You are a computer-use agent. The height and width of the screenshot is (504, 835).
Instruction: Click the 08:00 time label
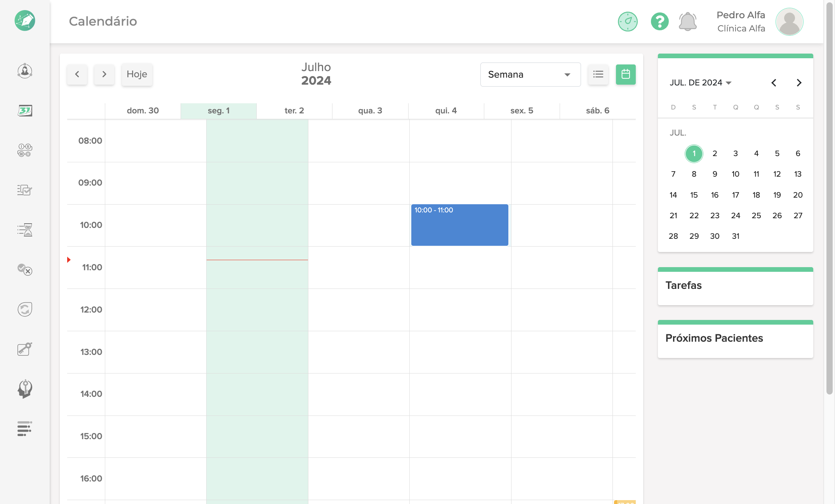point(90,141)
